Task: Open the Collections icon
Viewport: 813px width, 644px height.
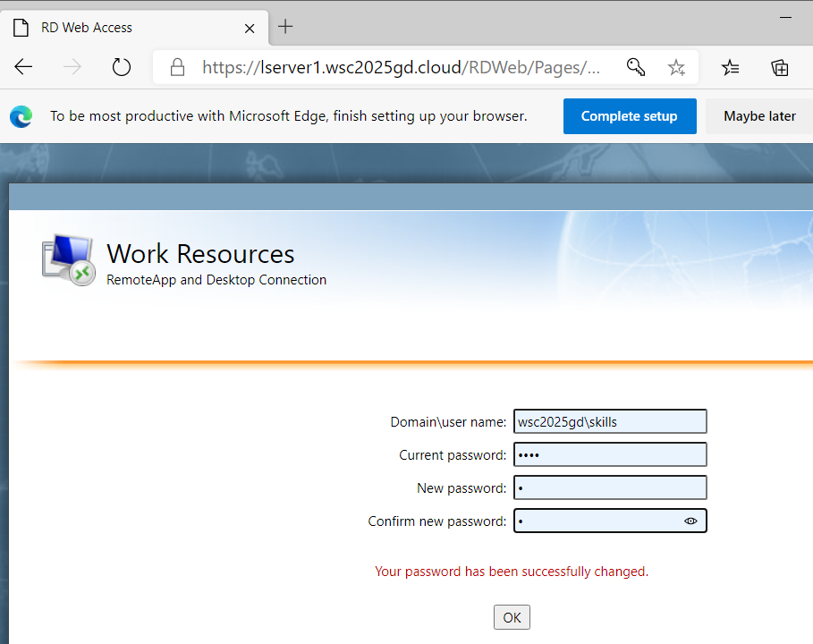Action: click(x=780, y=67)
